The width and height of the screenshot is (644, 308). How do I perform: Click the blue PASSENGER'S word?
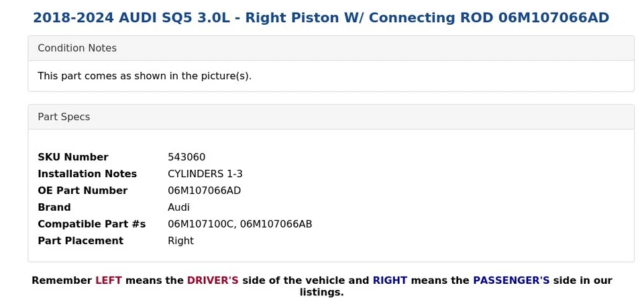click(511, 280)
